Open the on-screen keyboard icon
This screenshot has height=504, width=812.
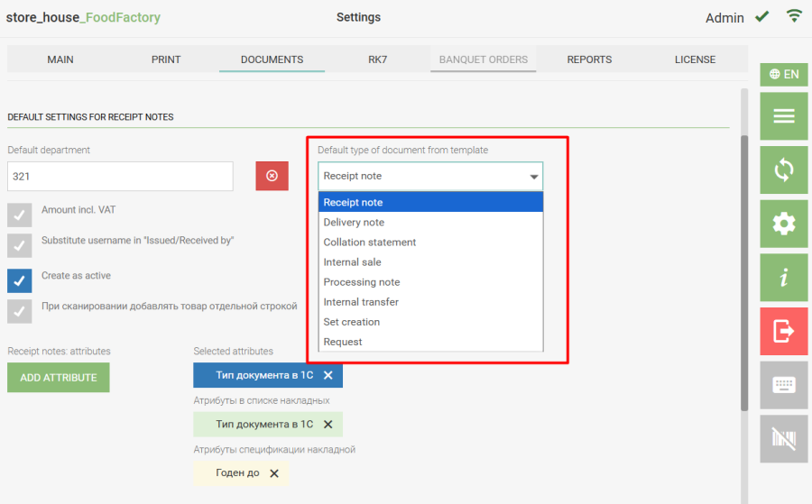point(783,385)
